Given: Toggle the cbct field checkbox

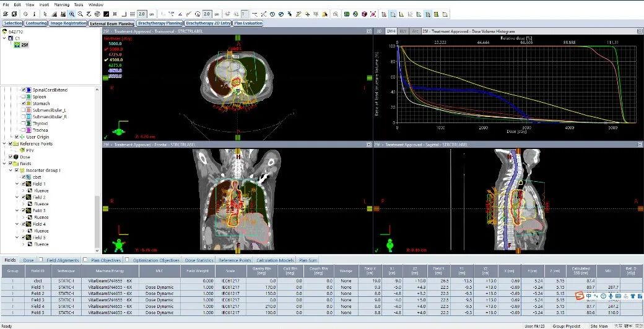Looking at the screenshot, I should tap(23, 177).
